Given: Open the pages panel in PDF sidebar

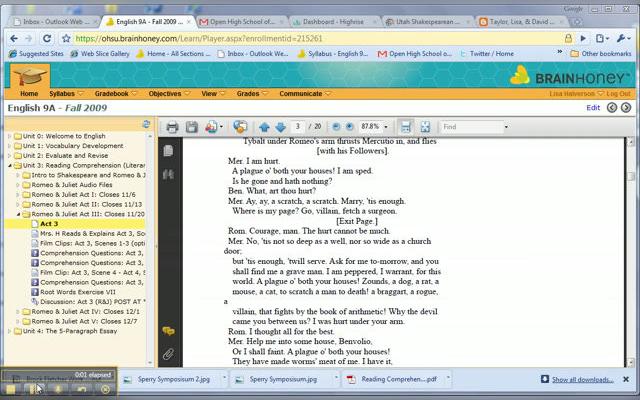Looking at the screenshot, I should (x=168, y=150).
